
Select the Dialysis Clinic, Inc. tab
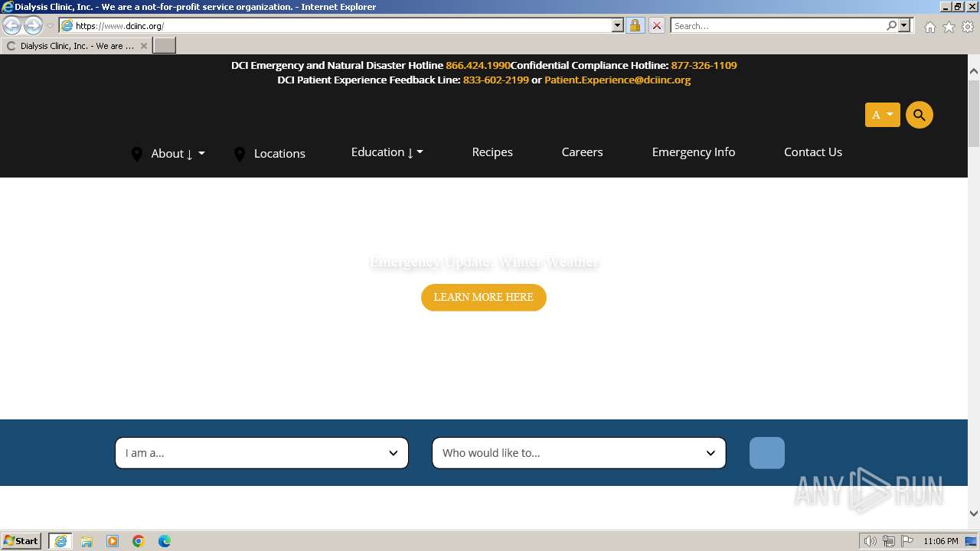tap(77, 46)
